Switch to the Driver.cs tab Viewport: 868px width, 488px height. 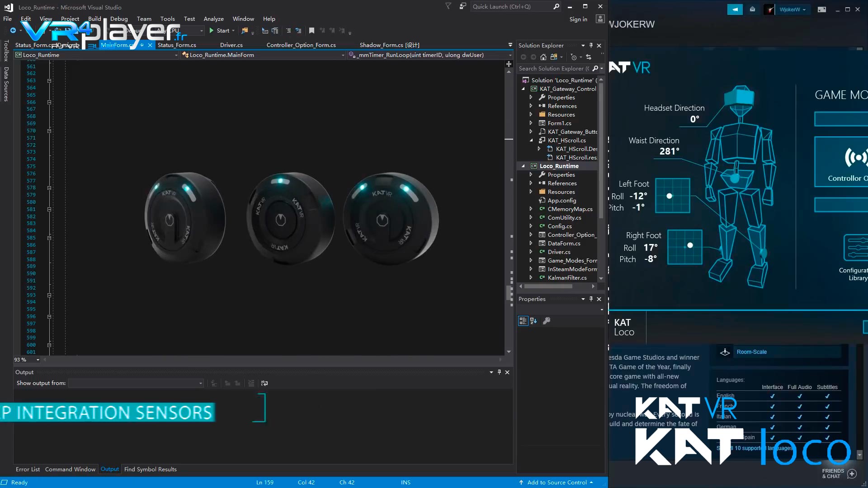231,45
